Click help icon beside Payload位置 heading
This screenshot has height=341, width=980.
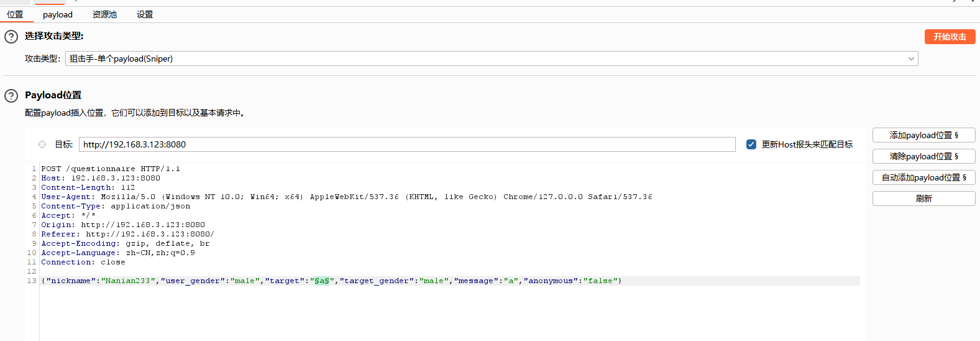point(11,96)
